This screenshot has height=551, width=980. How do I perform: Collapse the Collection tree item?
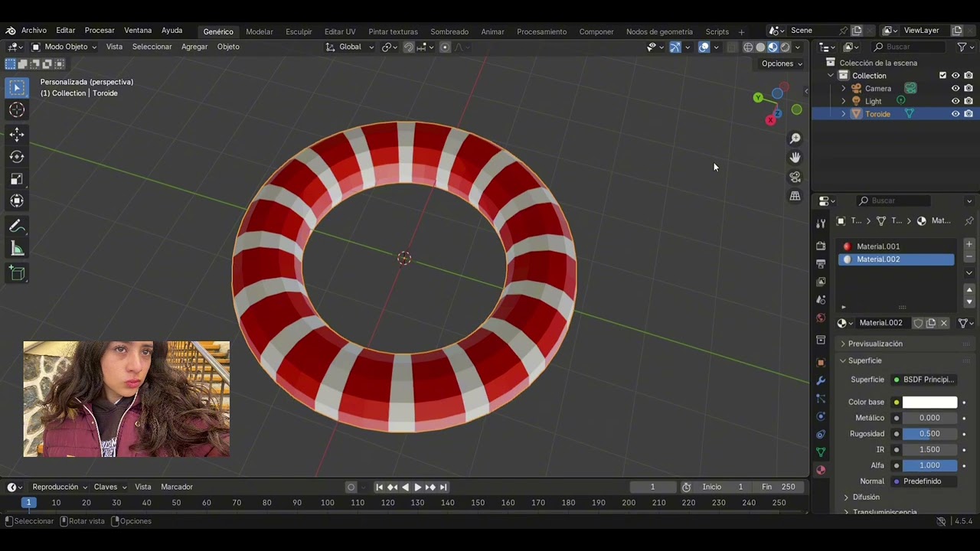pos(831,76)
